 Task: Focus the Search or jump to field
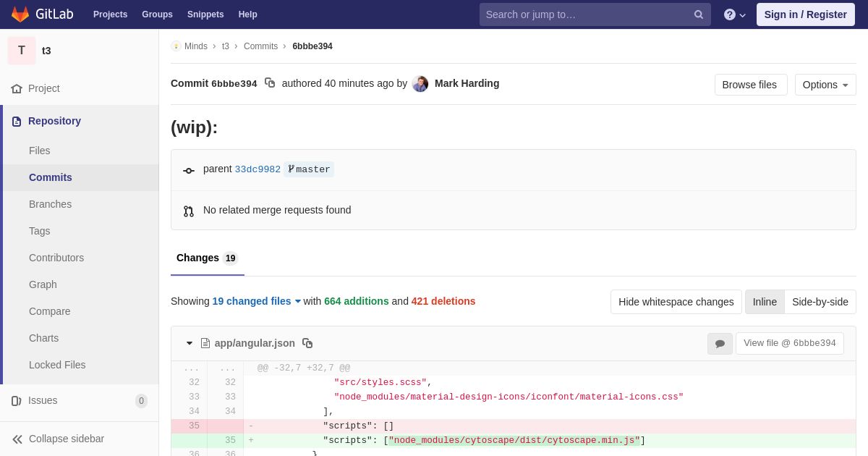(x=595, y=14)
